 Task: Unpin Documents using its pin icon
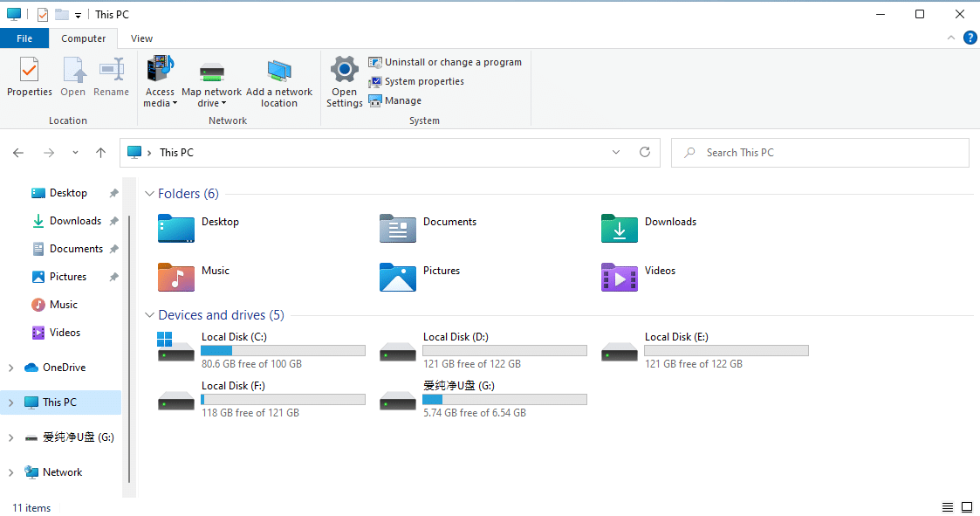tap(113, 249)
